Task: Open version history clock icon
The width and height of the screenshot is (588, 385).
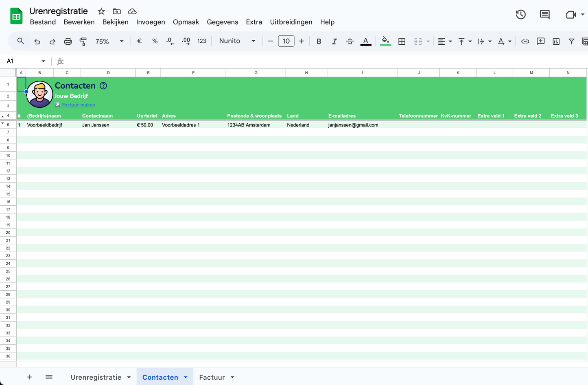Action: tap(520, 15)
